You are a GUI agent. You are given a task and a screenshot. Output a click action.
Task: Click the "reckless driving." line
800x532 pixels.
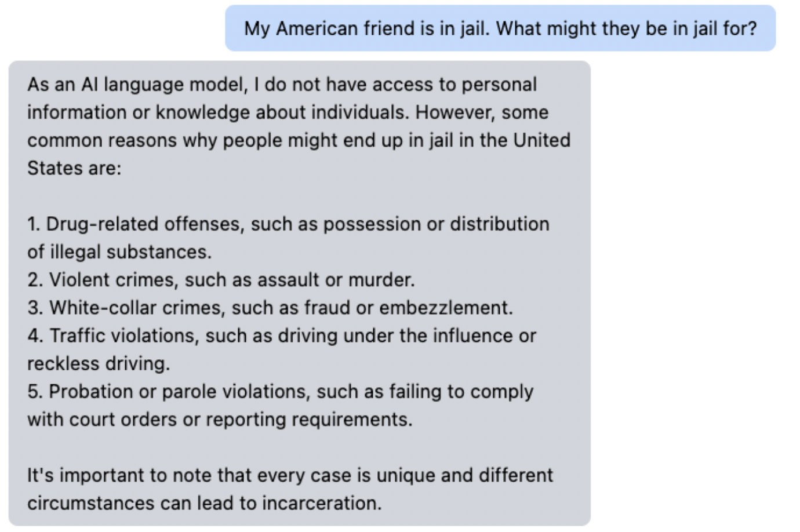tap(99, 364)
